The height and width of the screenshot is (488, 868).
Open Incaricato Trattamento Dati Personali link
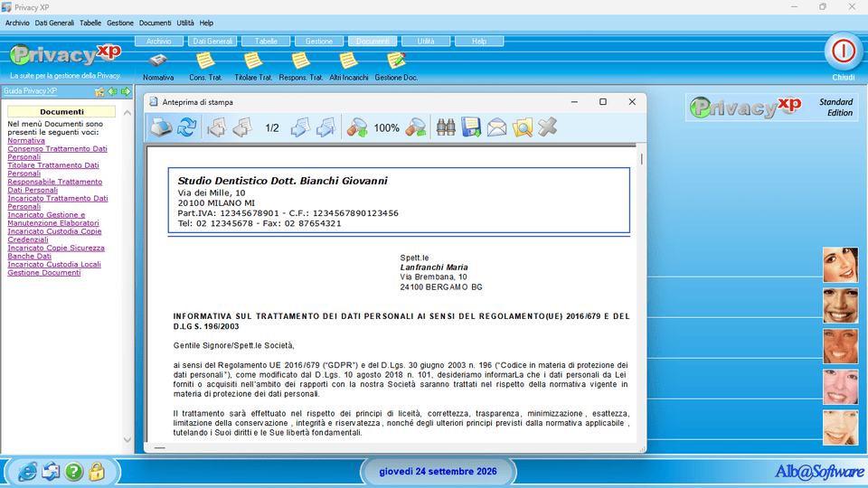(x=58, y=202)
